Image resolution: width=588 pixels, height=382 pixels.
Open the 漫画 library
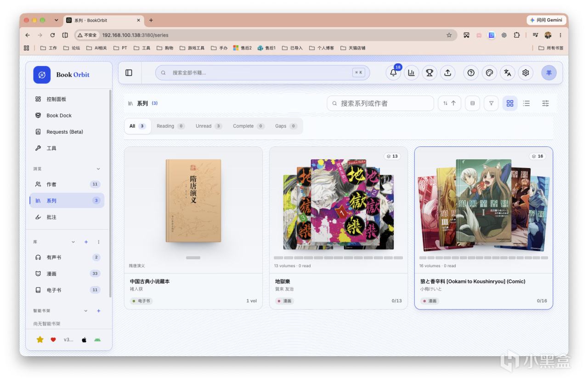click(x=67, y=274)
